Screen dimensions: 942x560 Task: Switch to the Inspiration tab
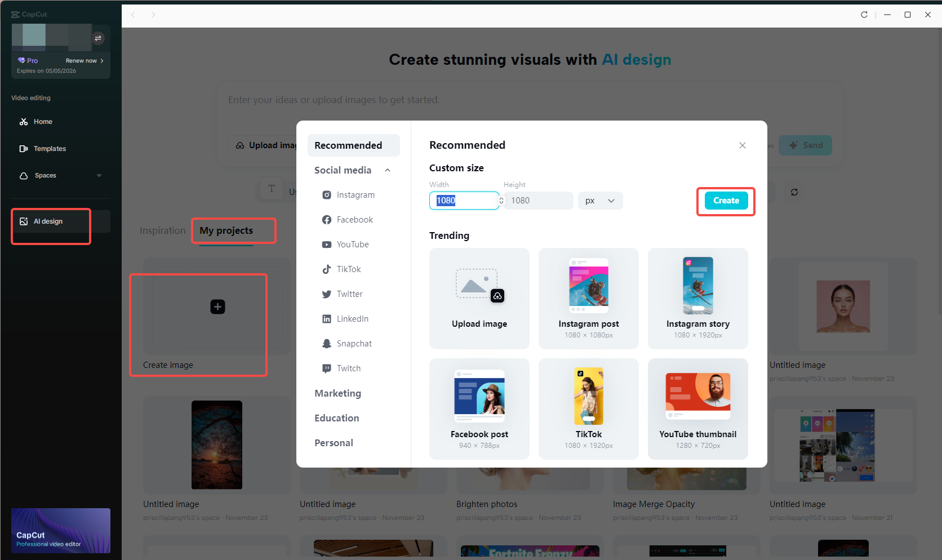tap(162, 230)
